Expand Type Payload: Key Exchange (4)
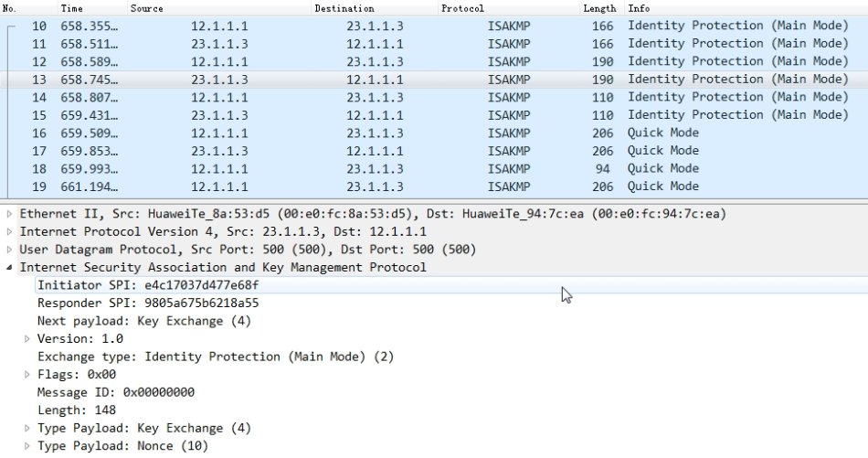 27,429
